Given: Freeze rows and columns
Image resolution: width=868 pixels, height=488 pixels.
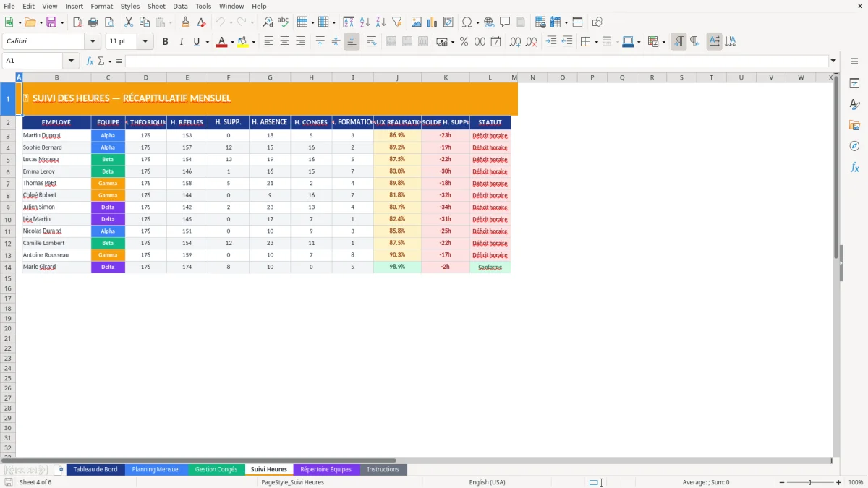Looking at the screenshot, I should coord(554,22).
